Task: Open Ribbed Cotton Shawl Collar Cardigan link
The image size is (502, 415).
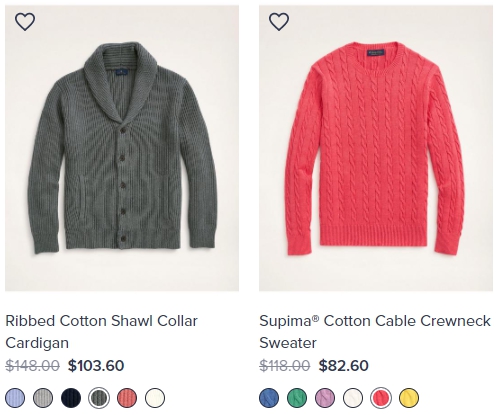Action: pyautogui.click(x=102, y=332)
